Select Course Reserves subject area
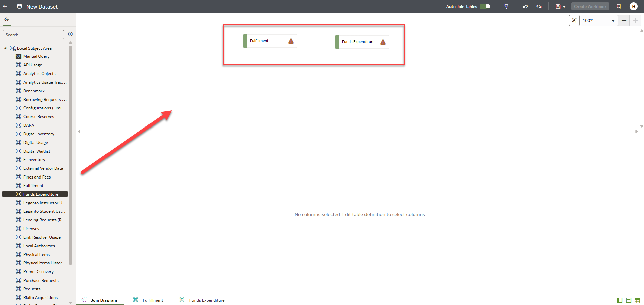Viewport: 644px width, 305px height. click(x=39, y=117)
